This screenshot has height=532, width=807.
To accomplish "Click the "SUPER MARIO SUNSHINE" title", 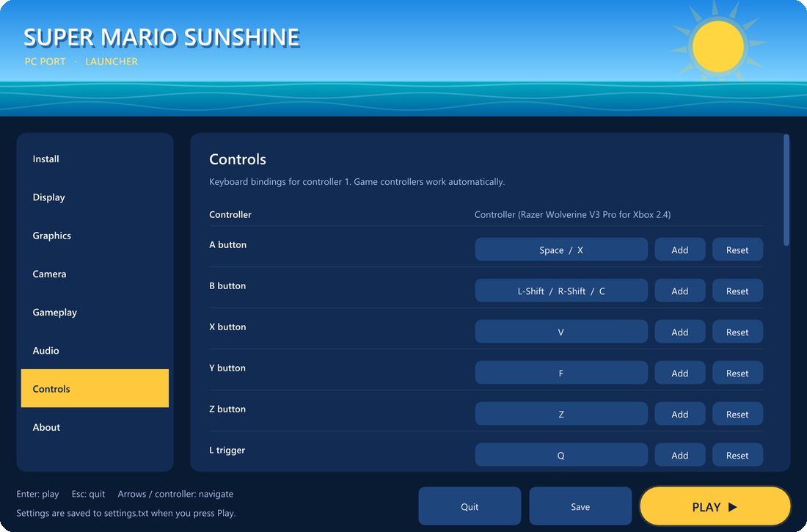I will 161,37.
